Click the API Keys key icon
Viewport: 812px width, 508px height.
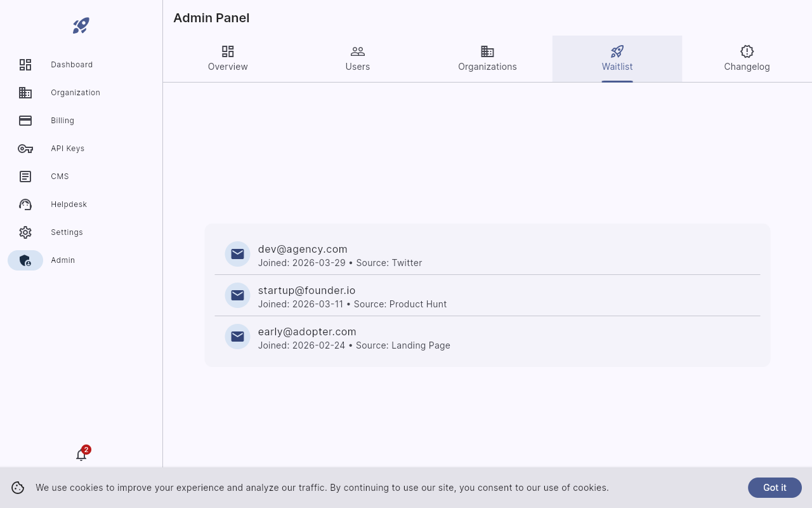[x=25, y=149]
